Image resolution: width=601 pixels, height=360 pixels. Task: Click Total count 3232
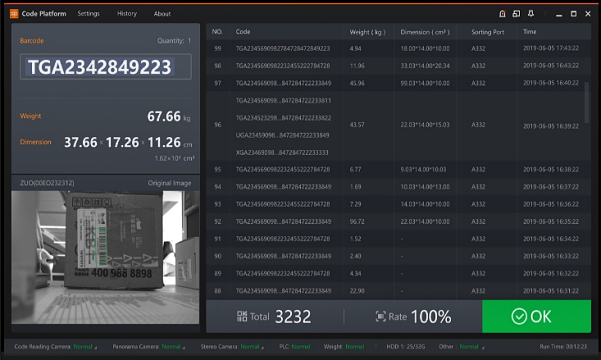(293, 317)
